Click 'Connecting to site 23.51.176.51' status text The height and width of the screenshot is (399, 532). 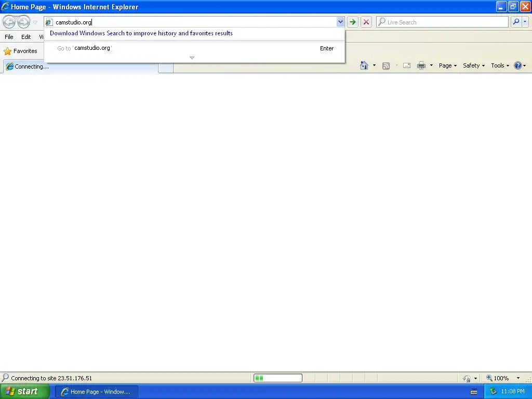(51, 378)
